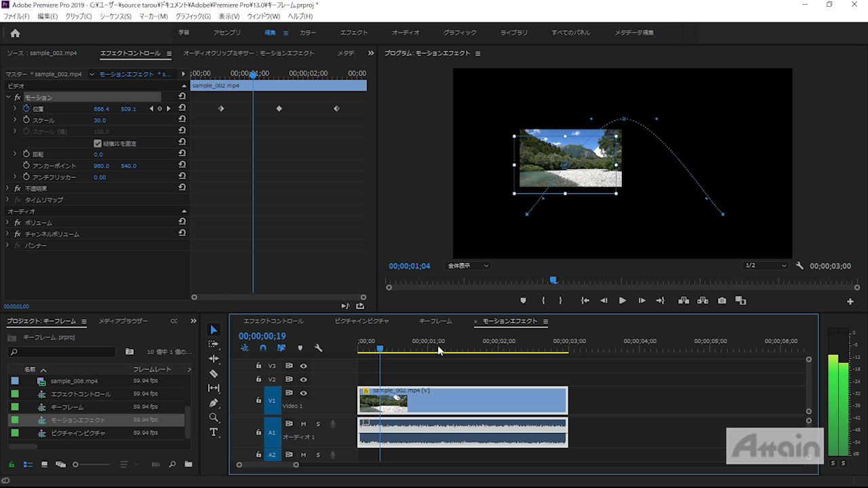Click the Zoom tool icon

click(214, 418)
